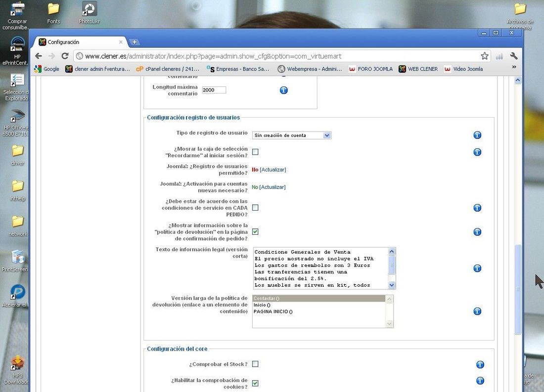Open driver folder on desktop
The height and width of the screenshot is (392, 544).
coord(17,155)
